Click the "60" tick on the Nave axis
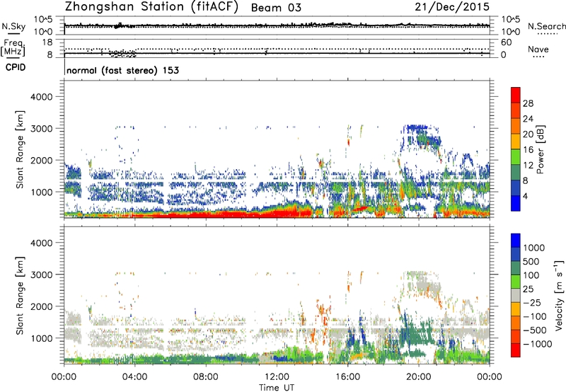566x392 pixels. point(507,42)
